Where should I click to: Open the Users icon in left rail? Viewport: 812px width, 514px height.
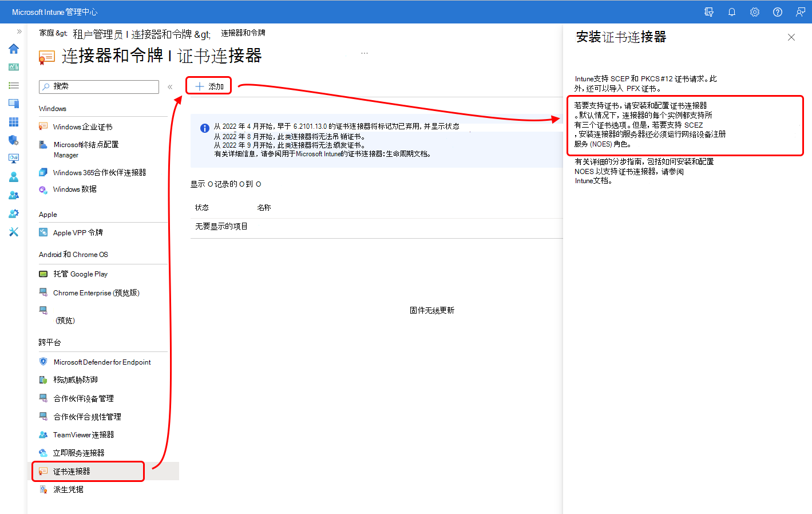[14, 177]
